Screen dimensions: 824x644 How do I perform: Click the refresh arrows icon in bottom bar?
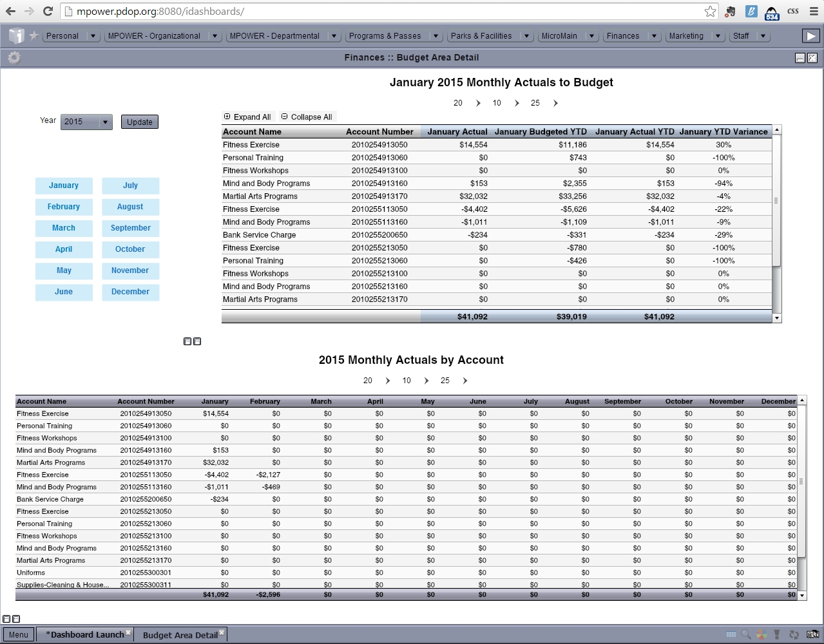pyautogui.click(x=794, y=634)
